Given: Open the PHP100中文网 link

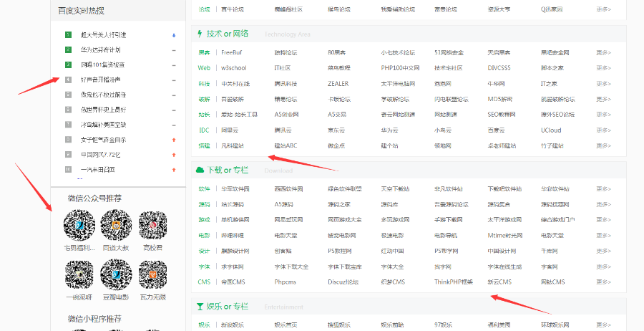Looking at the screenshot, I should pos(400,68).
